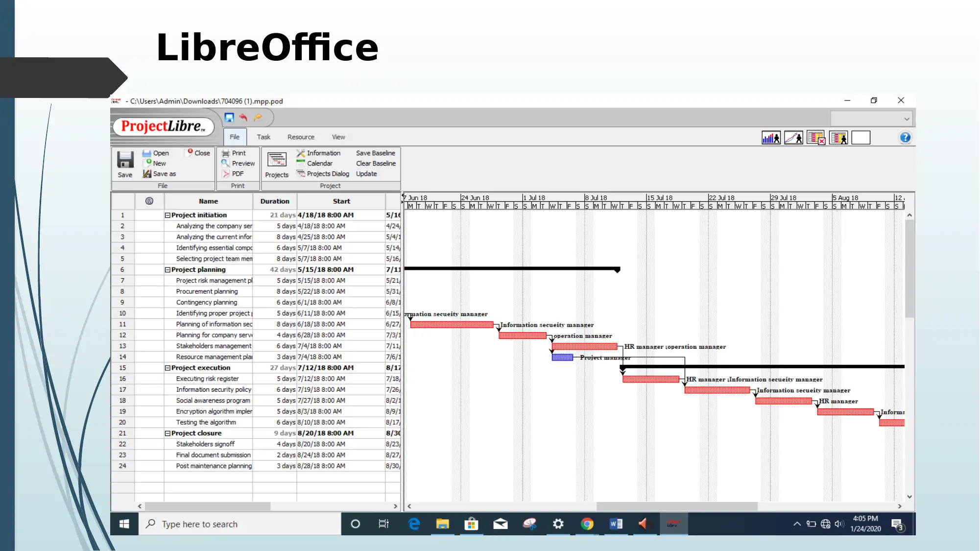Click the indicator column header icon
This screenshot has height=551, width=980.
tap(149, 201)
